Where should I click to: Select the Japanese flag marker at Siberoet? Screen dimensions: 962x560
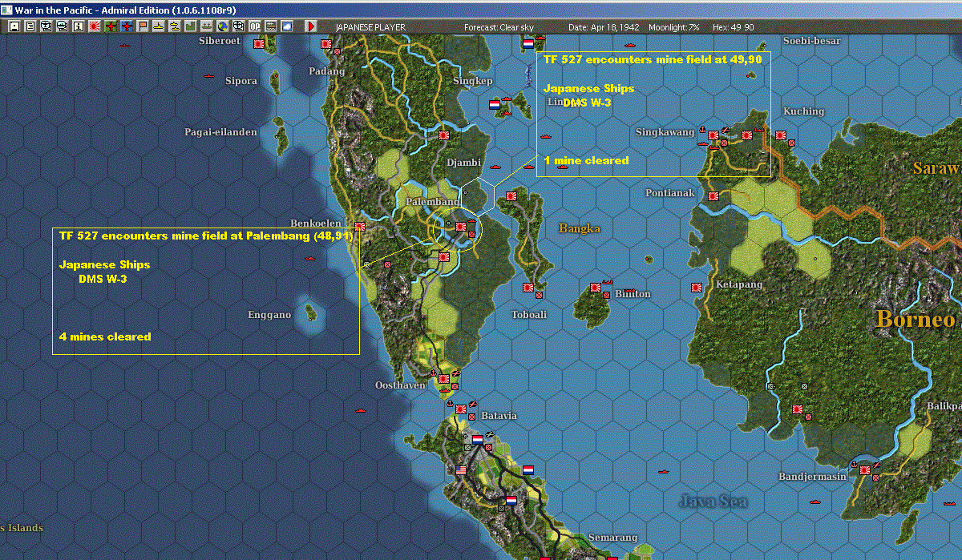[x=259, y=44]
